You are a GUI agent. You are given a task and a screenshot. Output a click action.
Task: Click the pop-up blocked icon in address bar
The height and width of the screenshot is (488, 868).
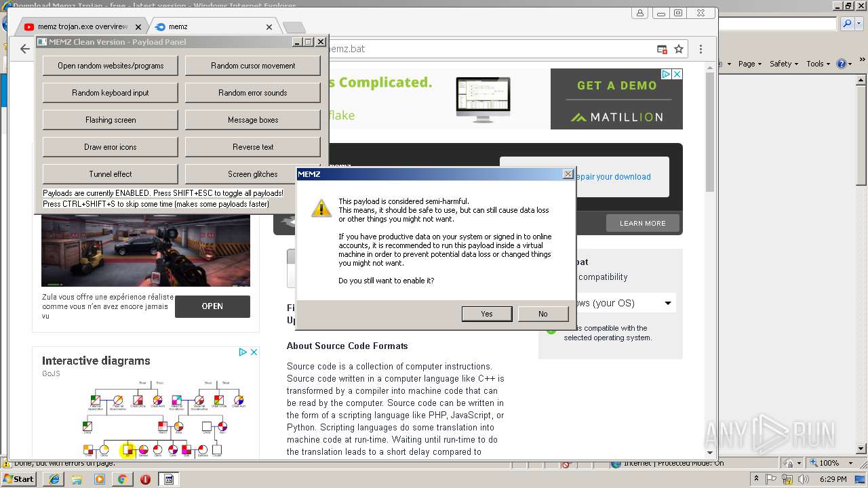point(662,49)
